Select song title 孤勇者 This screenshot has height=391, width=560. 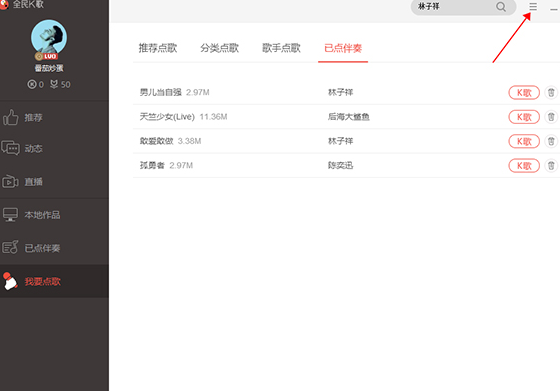click(x=152, y=165)
